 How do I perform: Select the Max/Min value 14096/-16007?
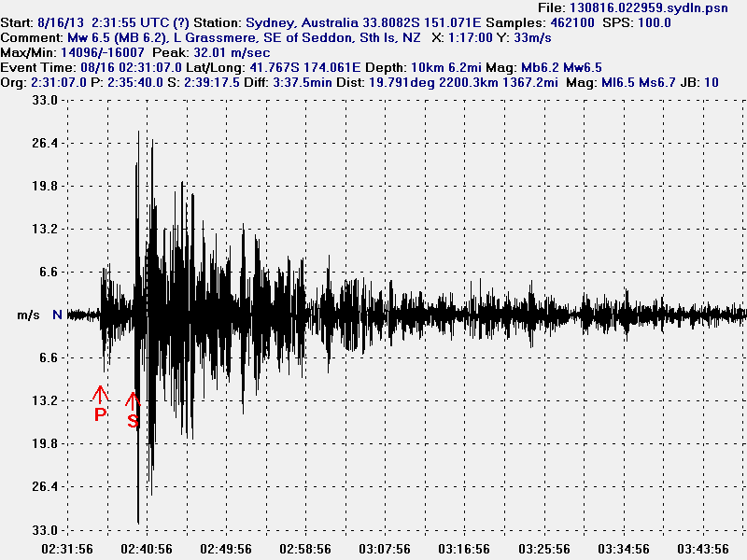click(103, 52)
